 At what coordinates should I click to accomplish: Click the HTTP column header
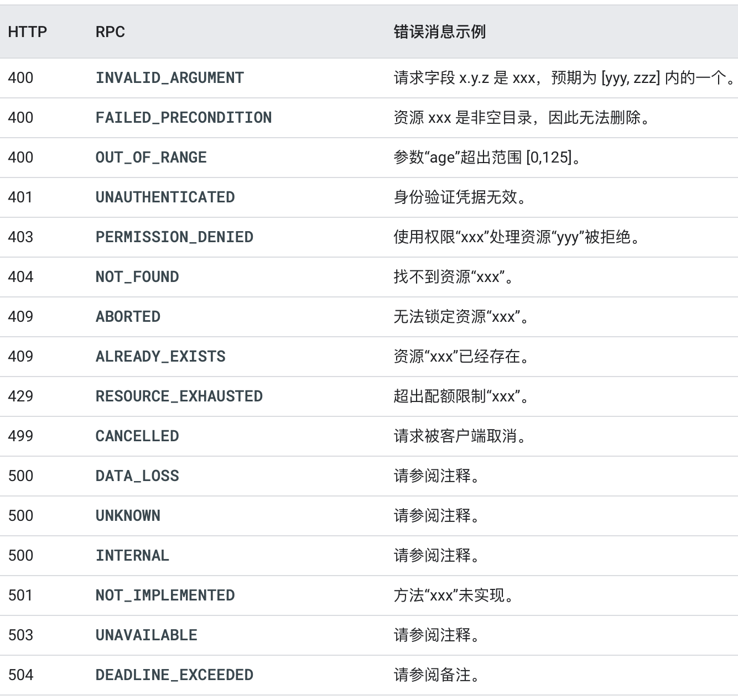[28, 32]
